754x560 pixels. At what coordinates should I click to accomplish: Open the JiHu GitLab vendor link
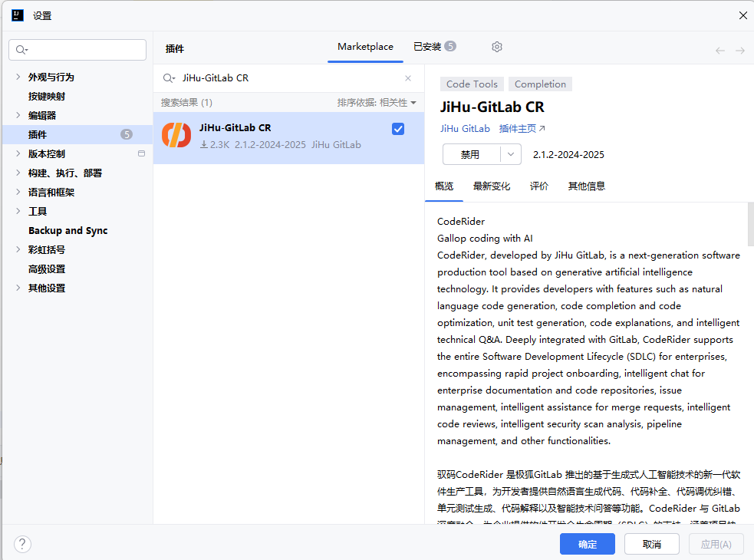465,128
